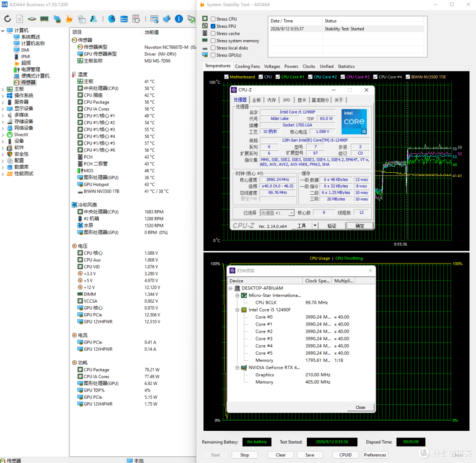Click the CPUID button in stability test
The image size is (476, 463).
(x=346, y=455)
